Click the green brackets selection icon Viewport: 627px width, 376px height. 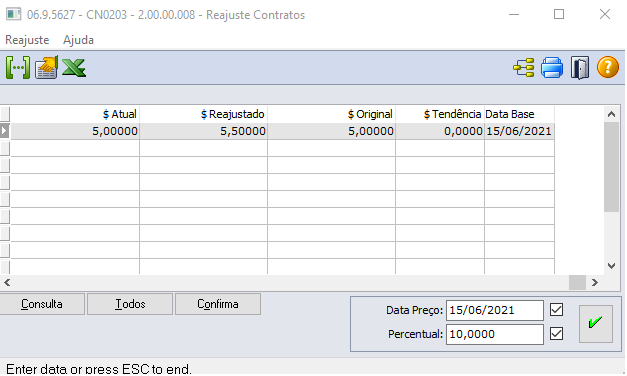(18, 68)
